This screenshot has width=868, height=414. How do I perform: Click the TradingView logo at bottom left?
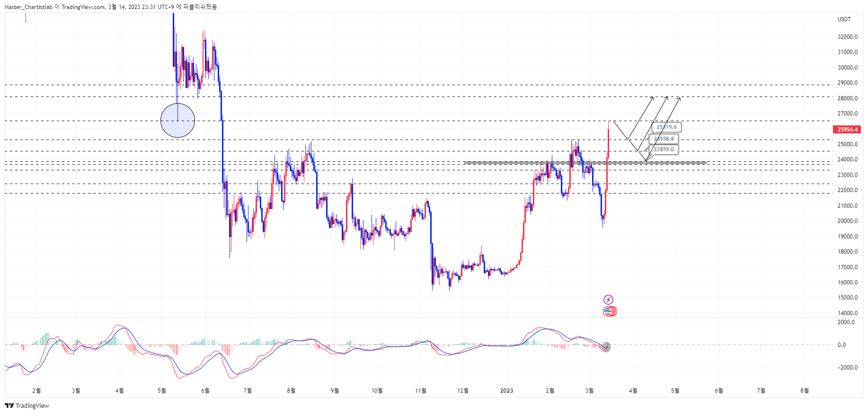(27, 405)
